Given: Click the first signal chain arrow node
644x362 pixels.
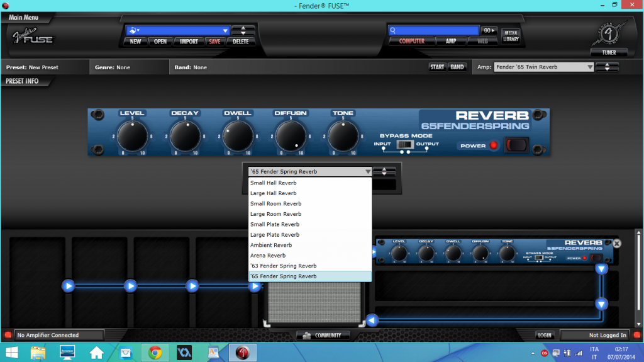Looking at the screenshot, I should (x=68, y=286).
